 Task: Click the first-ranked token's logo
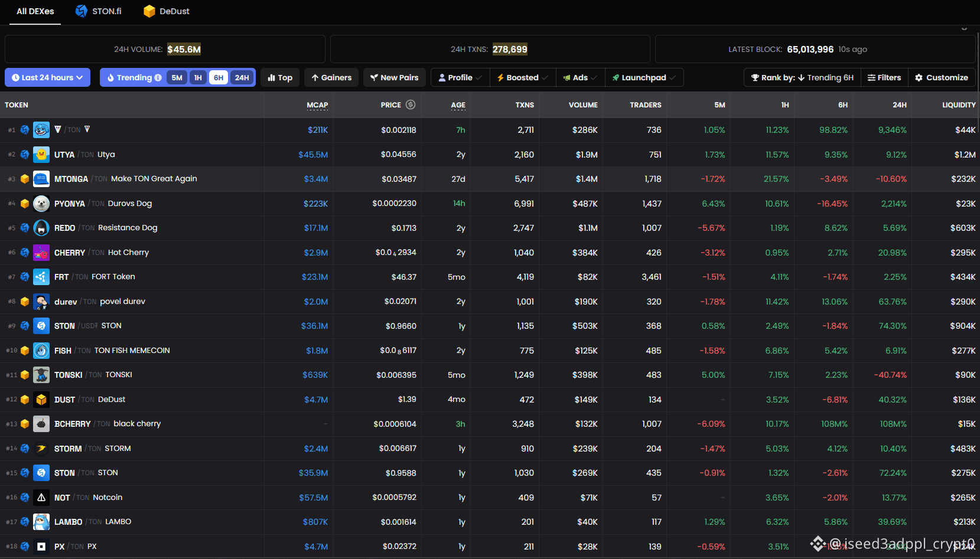tap(41, 130)
